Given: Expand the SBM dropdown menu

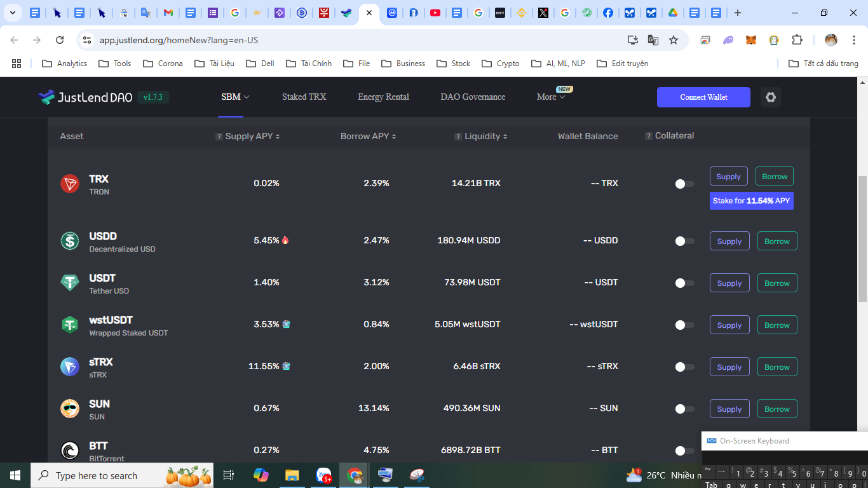Looking at the screenshot, I should click(x=235, y=97).
